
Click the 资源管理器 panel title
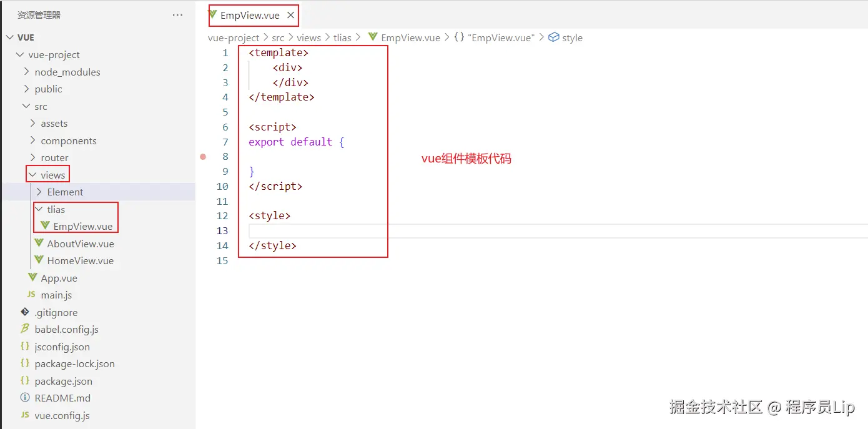pyautogui.click(x=39, y=15)
